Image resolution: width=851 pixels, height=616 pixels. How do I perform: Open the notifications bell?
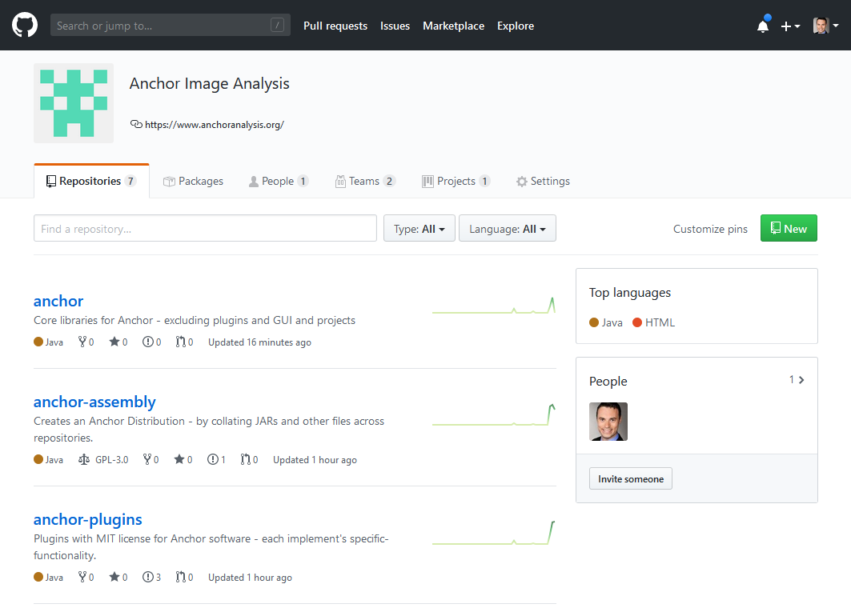762,26
